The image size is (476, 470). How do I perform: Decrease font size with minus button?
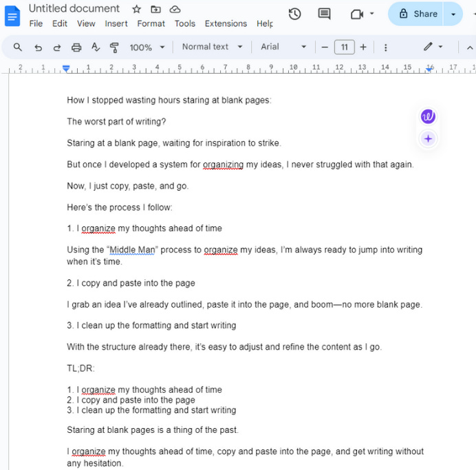(x=325, y=47)
